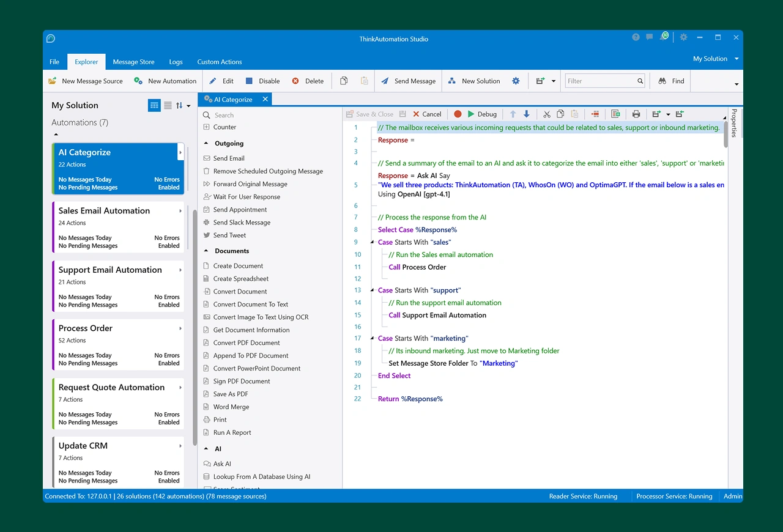This screenshot has height=532, width=783.
Task: Open the Custom Actions tab
Action: click(219, 62)
